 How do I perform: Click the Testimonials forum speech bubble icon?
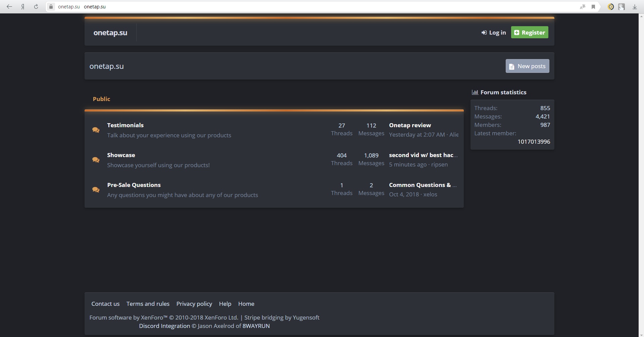click(96, 130)
